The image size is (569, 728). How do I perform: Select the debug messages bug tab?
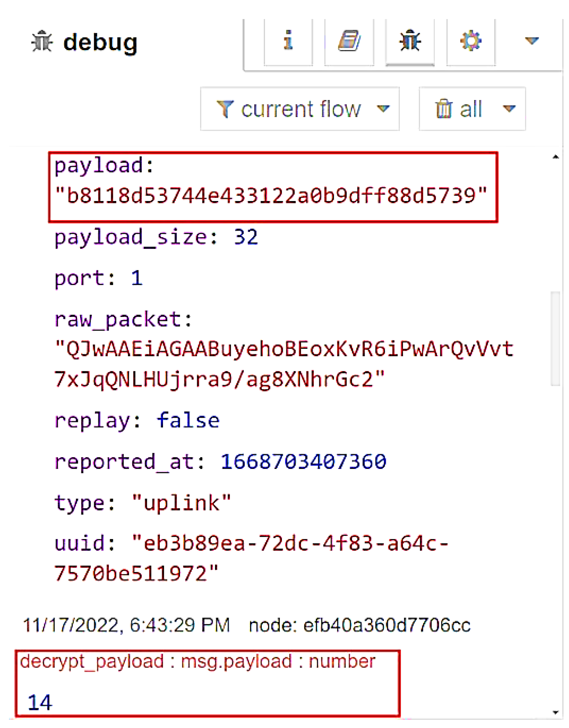tap(410, 41)
